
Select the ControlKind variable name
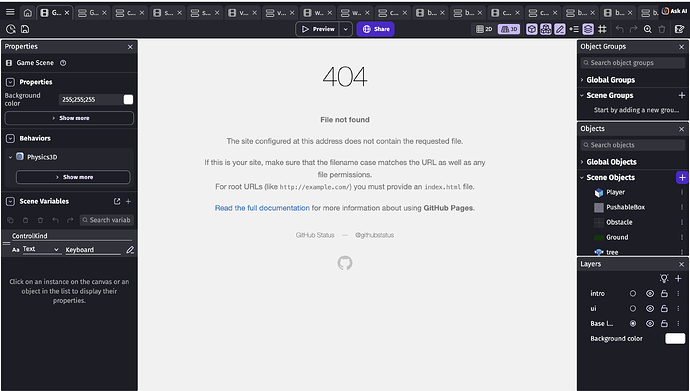click(x=72, y=236)
